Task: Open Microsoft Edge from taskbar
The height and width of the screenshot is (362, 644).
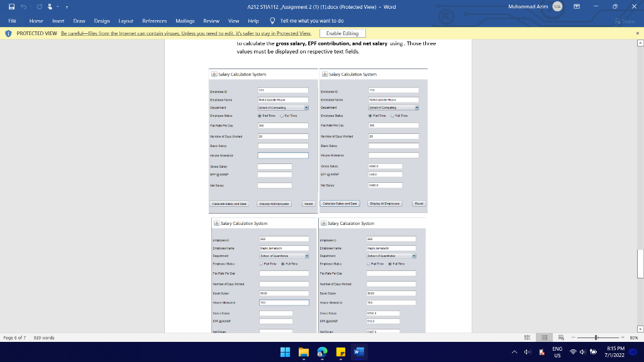Action: coord(323,352)
